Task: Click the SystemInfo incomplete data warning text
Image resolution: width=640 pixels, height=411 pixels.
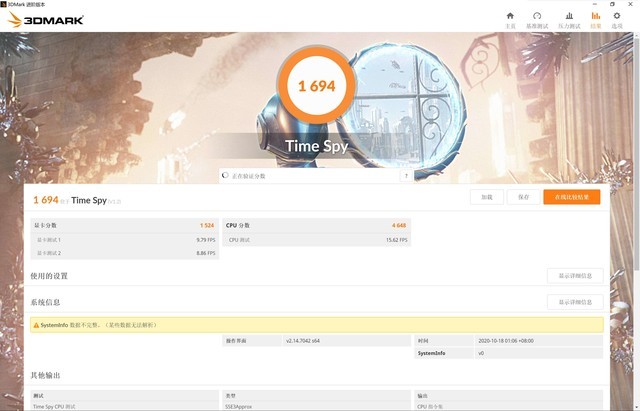Action: (x=98, y=325)
